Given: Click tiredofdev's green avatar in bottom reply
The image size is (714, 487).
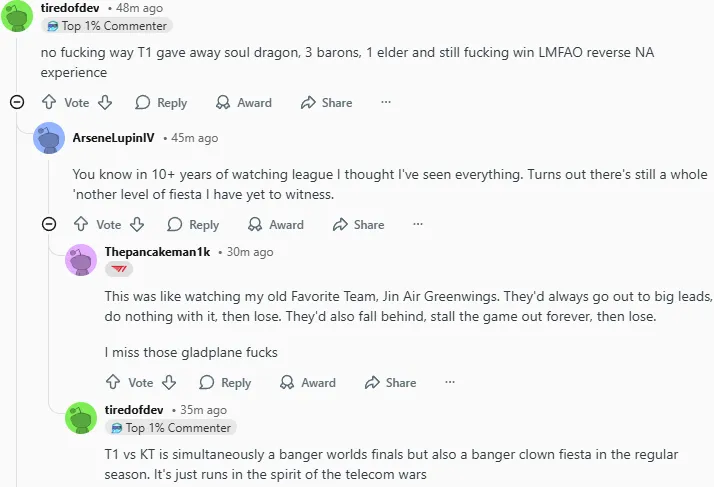Looking at the screenshot, I should tap(81, 418).
